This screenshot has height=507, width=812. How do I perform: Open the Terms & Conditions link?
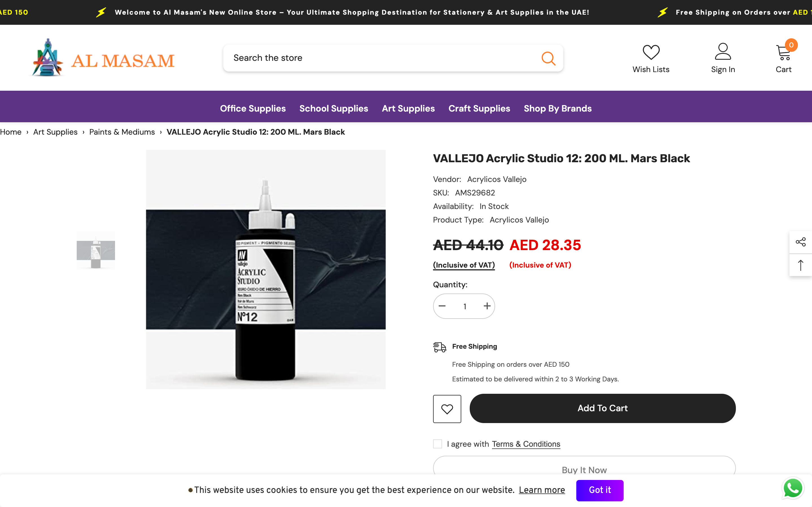tap(526, 444)
